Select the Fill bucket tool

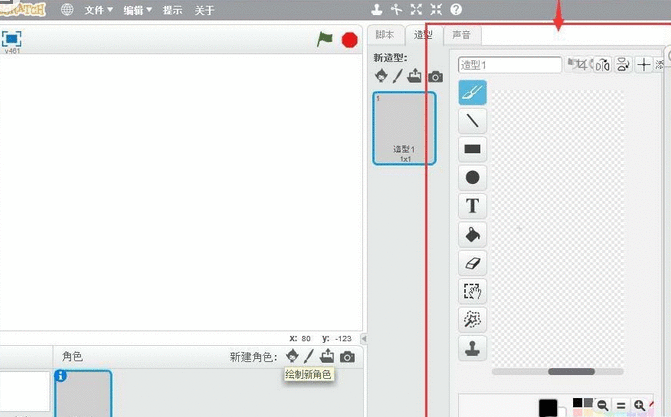click(x=472, y=235)
